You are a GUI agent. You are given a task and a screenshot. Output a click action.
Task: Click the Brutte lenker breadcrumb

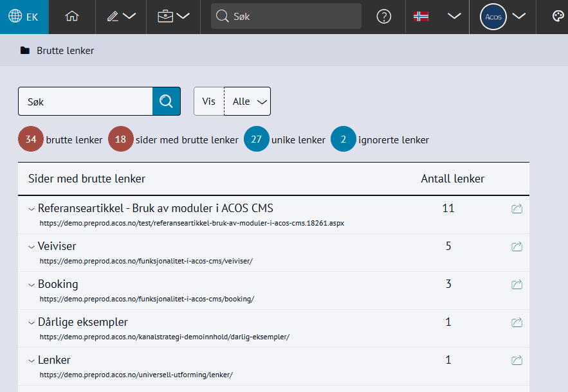pos(65,50)
